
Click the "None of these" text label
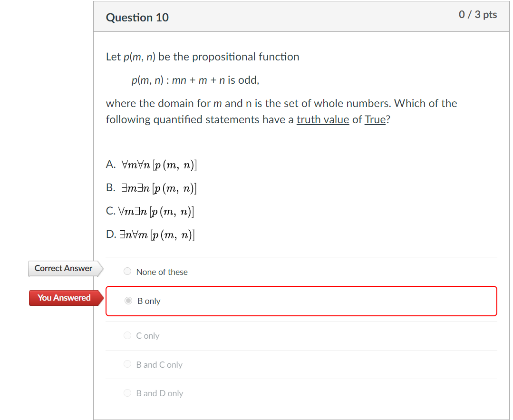coord(162,272)
